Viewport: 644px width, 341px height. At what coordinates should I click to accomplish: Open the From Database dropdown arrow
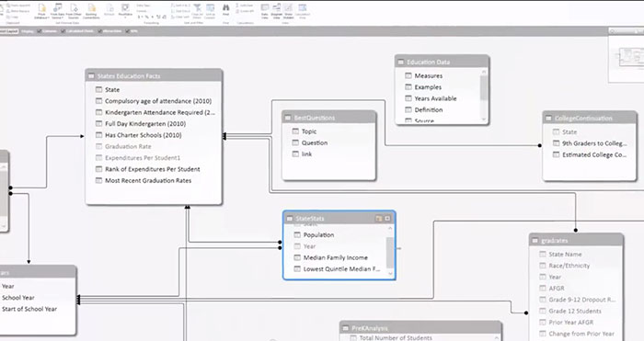(48, 17)
